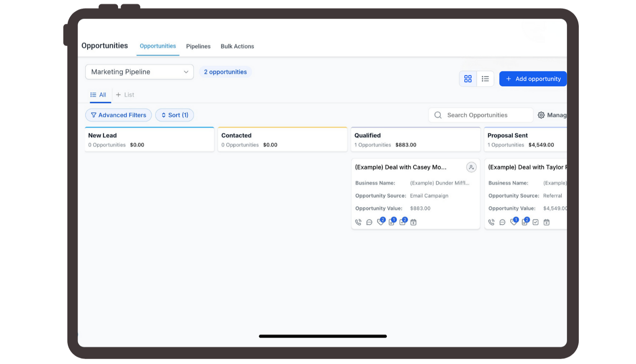Switch to list view layout
Image resolution: width=636 pixels, height=364 pixels.
(485, 79)
